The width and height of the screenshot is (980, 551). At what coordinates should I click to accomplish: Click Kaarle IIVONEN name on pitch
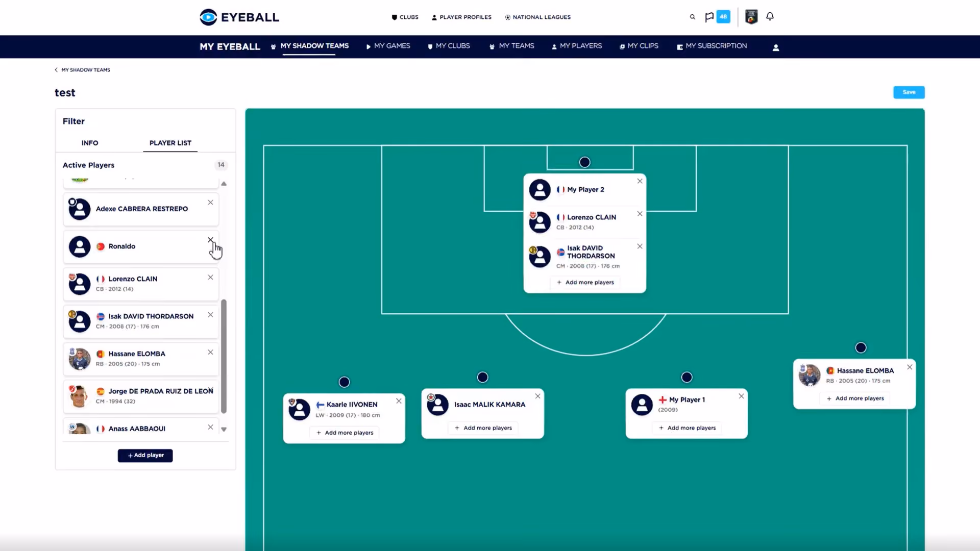[352, 405]
